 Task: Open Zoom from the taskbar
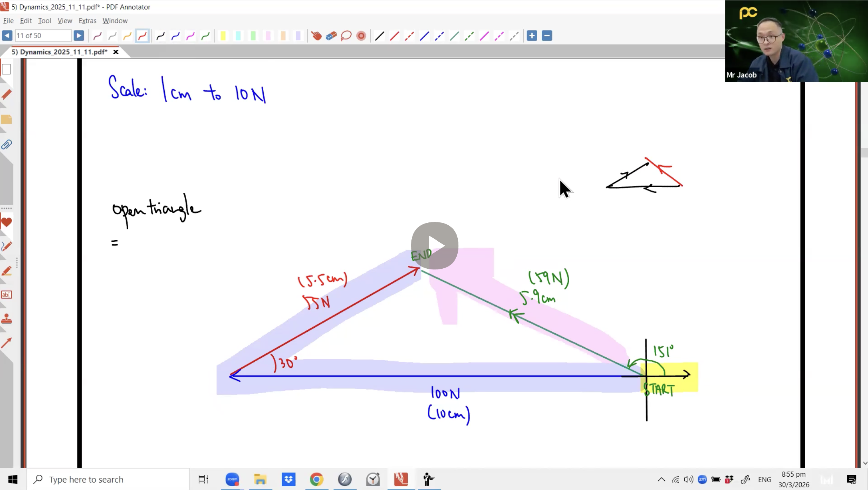pos(232,479)
